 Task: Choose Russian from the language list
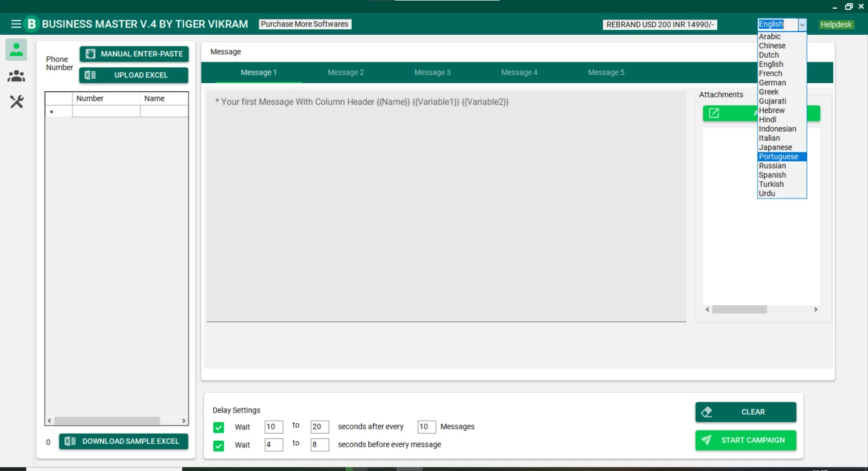[782, 166]
